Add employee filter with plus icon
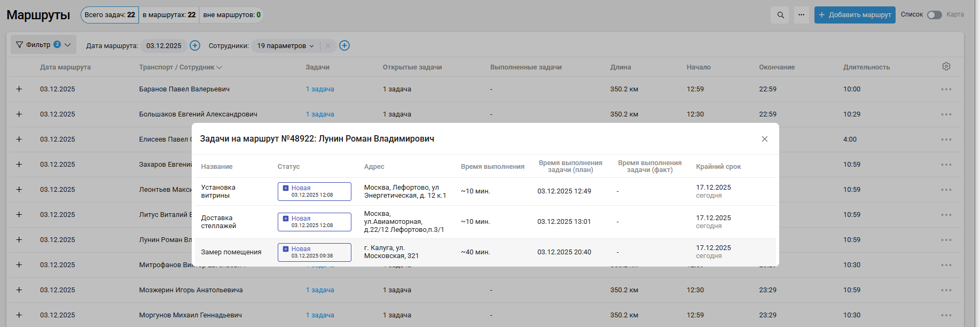The height and width of the screenshot is (327, 980). pos(344,45)
